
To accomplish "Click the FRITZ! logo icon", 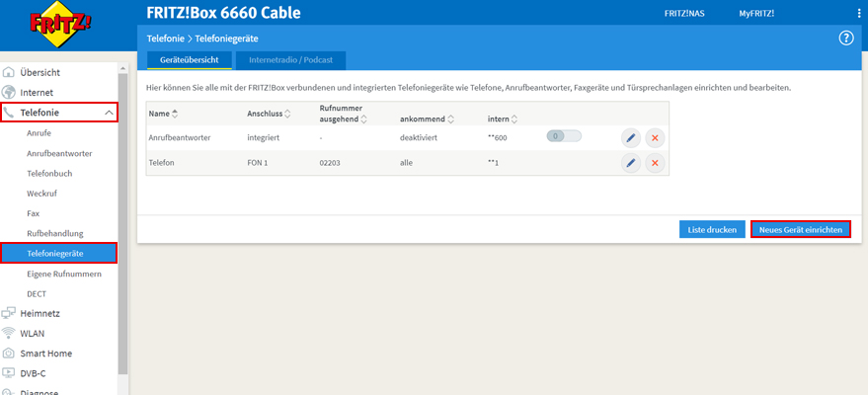I will tap(58, 26).
